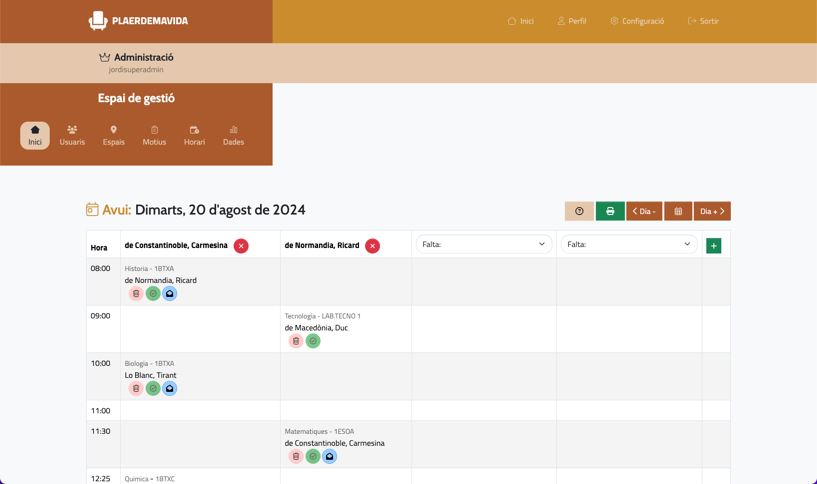817x484 pixels.
Task: Go to previous day with Dia -
Action: [x=644, y=211]
